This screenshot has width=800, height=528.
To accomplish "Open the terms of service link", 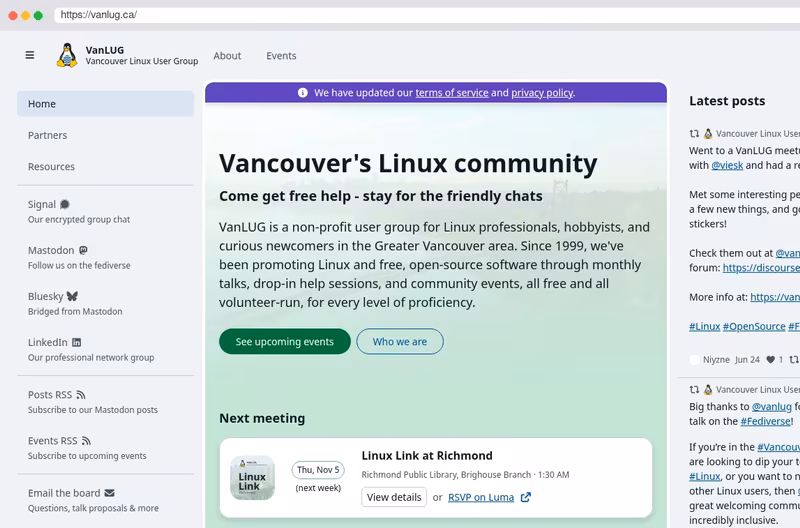I will click(452, 93).
